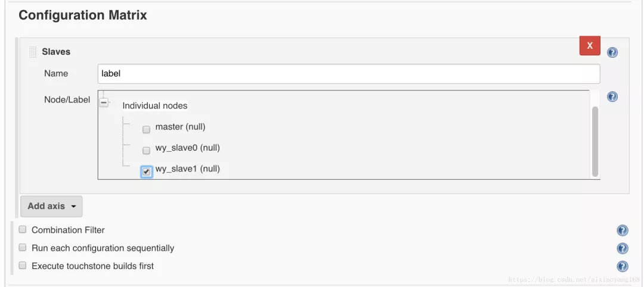The height and width of the screenshot is (287, 644).
Task: Open help for the Slaves axis
Action: point(612,52)
